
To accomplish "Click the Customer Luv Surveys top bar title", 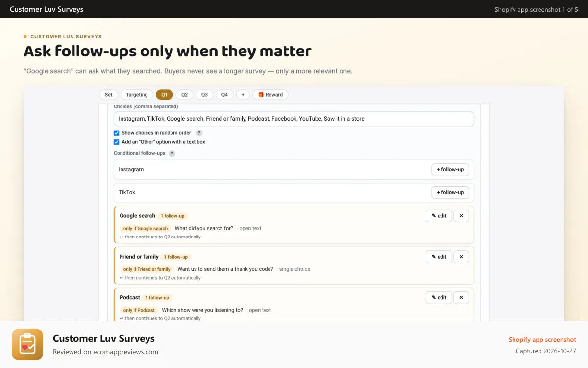I will tap(47, 9).
